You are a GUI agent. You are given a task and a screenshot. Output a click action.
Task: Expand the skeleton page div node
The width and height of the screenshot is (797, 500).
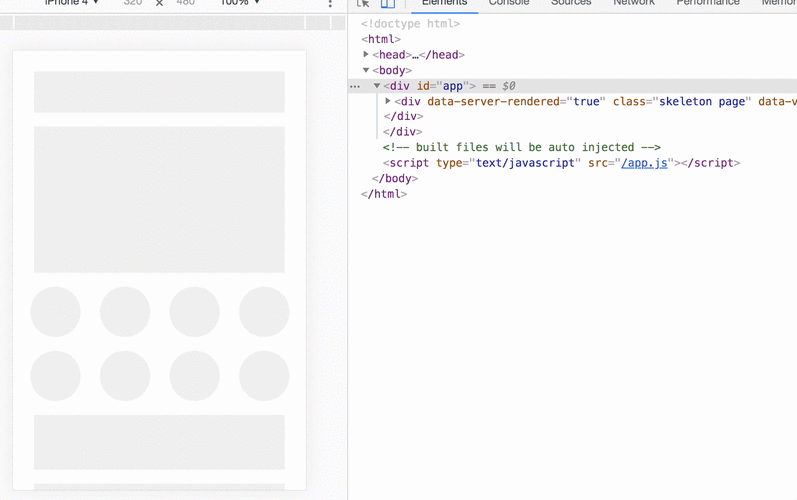point(388,101)
